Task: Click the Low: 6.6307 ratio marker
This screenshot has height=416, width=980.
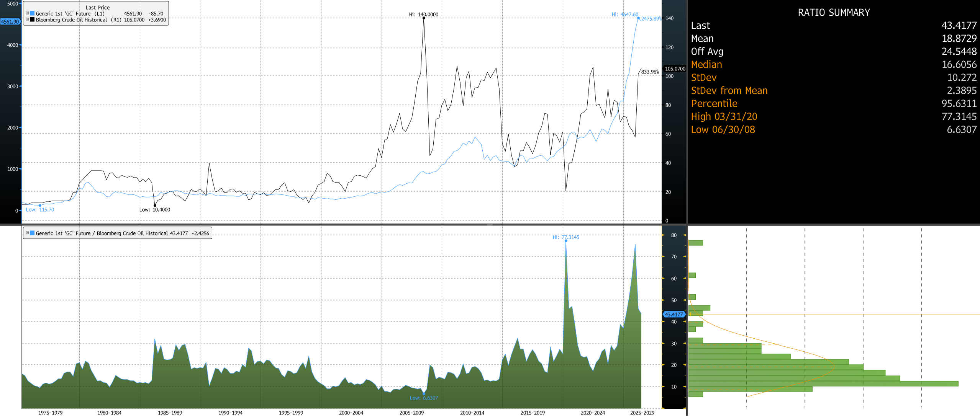Action: point(424,393)
